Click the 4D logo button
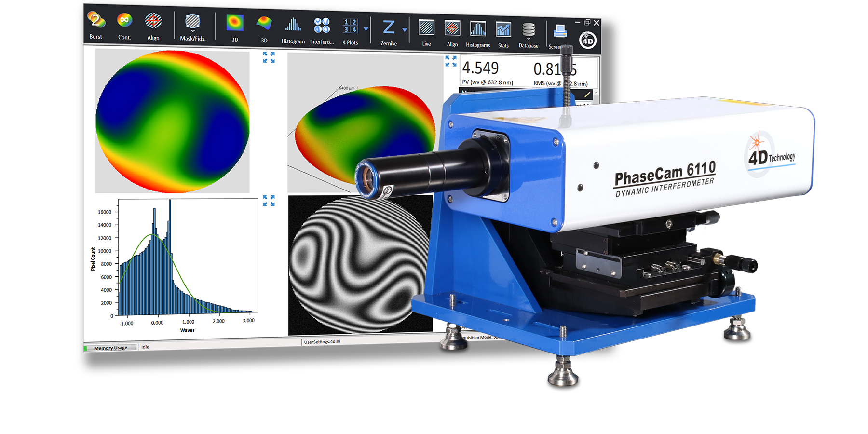Image resolution: width=868 pixels, height=434 pixels. click(x=588, y=41)
